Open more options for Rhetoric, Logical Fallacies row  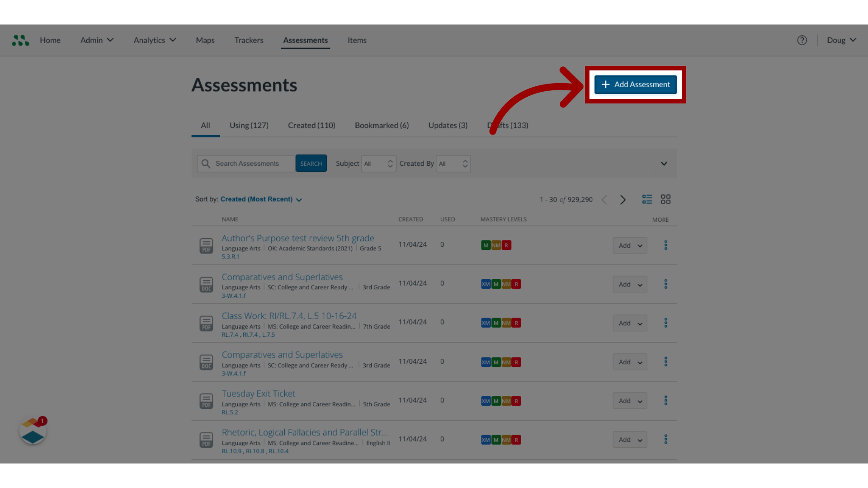665,440
